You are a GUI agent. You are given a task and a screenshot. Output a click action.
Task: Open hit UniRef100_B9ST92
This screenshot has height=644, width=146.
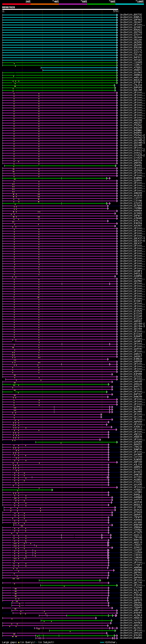131,15
